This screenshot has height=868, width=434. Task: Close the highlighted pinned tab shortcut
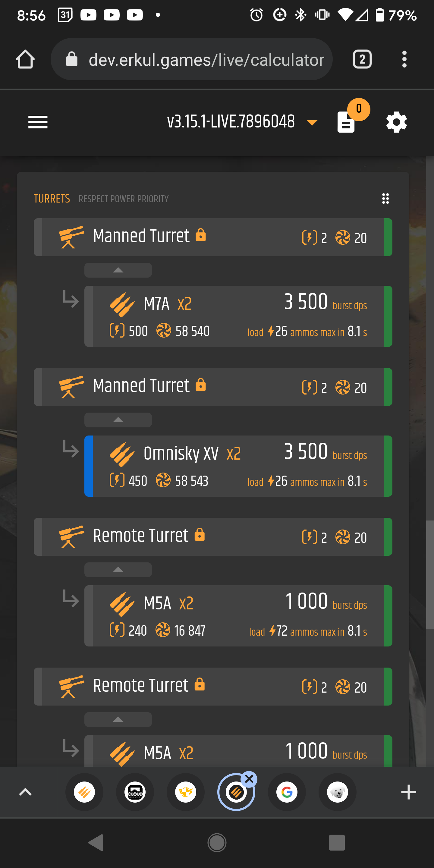[249, 779]
